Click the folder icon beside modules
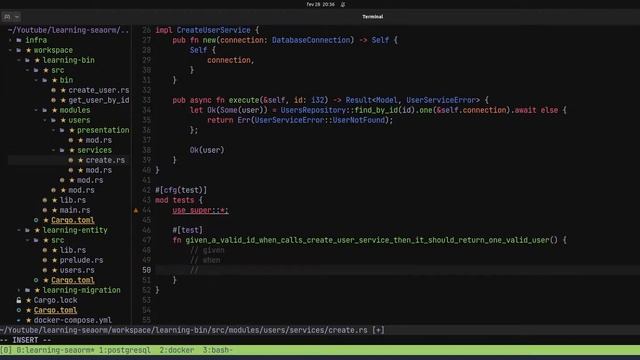This screenshot has height=360, width=640. 45,110
